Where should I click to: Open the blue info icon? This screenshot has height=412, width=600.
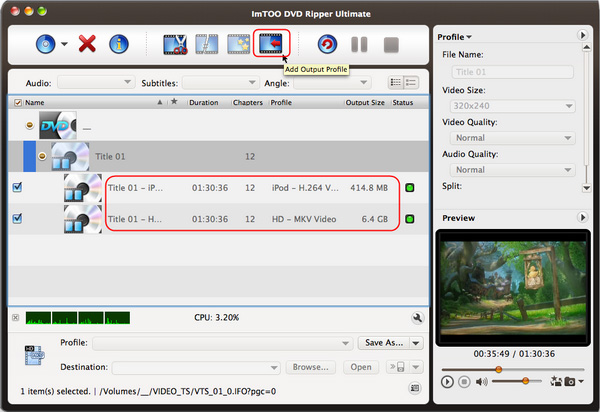tap(119, 44)
